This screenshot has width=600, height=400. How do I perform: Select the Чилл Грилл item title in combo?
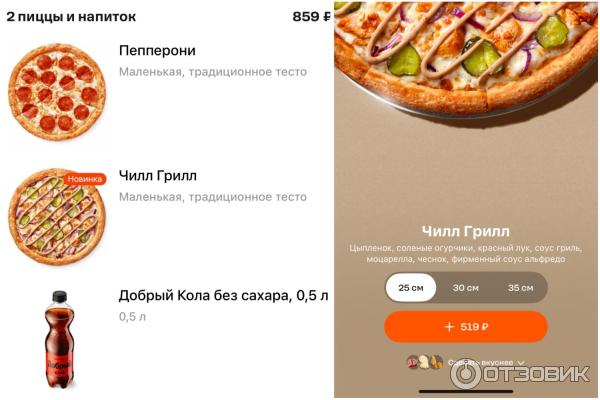tap(158, 176)
